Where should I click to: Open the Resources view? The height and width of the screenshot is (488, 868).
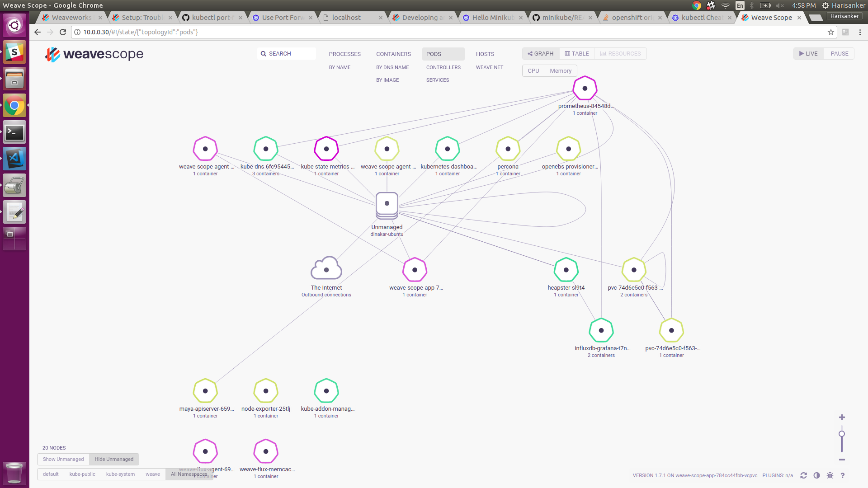pyautogui.click(x=620, y=53)
